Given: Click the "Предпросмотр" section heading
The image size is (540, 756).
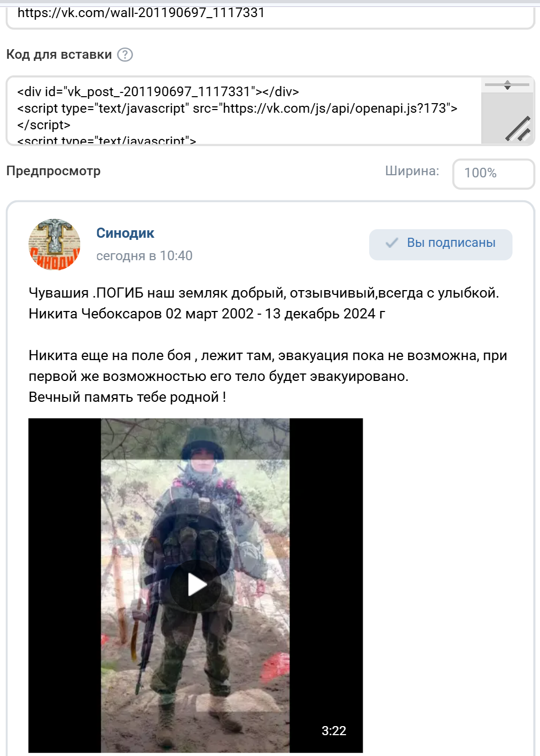Looking at the screenshot, I should tap(53, 171).
